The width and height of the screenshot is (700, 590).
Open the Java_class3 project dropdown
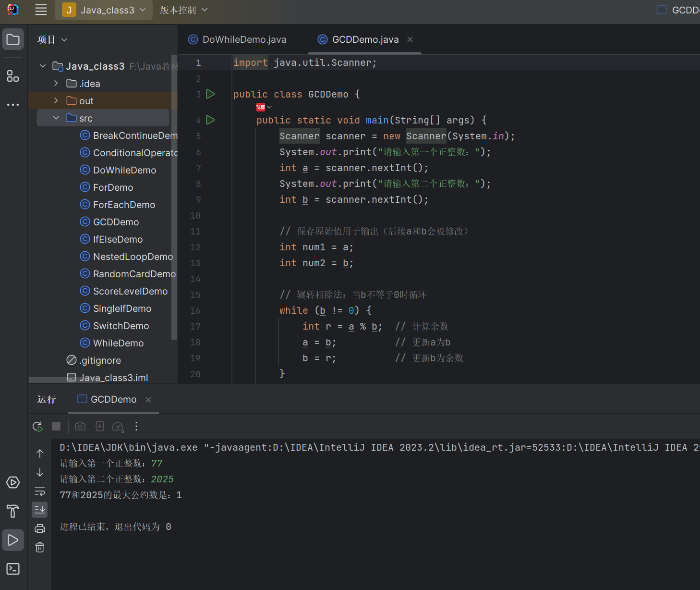(104, 10)
